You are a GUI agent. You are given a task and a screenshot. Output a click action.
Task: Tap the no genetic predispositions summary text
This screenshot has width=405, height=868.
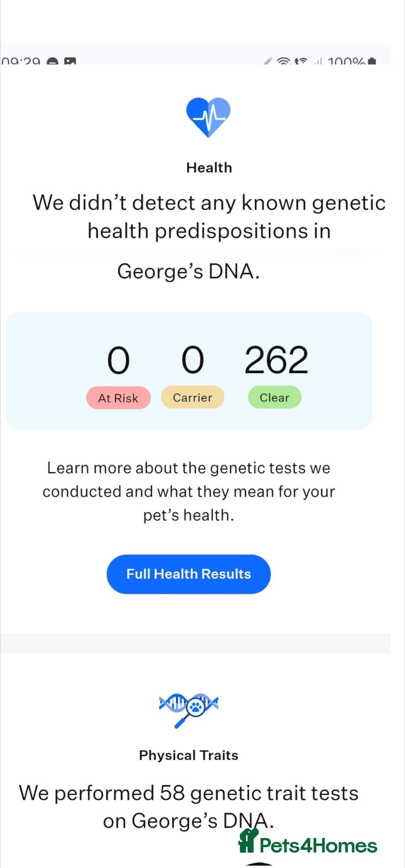click(x=209, y=236)
